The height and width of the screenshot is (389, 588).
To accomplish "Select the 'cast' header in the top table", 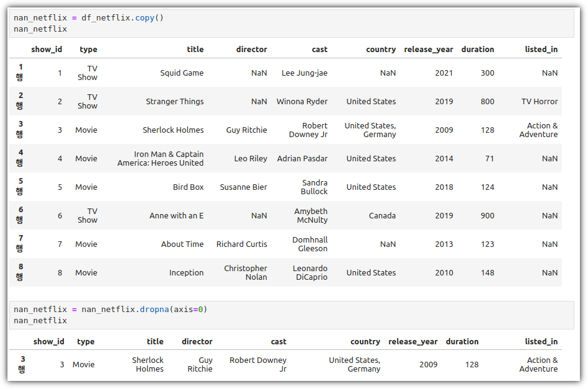I will coord(319,49).
